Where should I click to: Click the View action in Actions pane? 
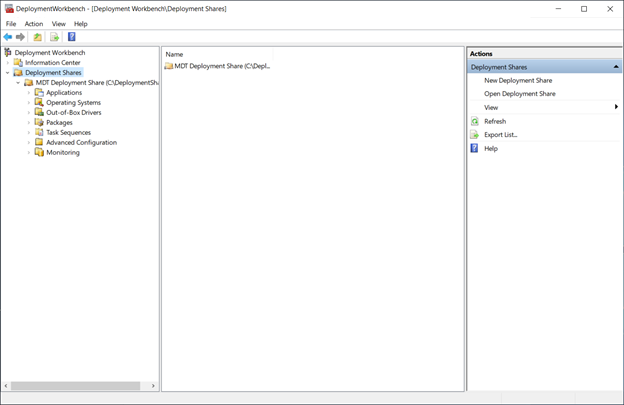point(491,107)
